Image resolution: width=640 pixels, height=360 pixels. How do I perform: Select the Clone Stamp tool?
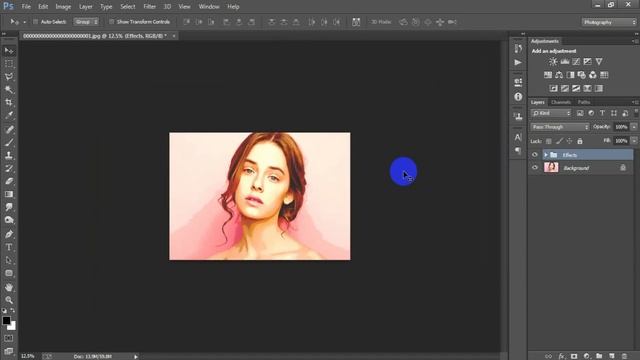click(x=9, y=156)
